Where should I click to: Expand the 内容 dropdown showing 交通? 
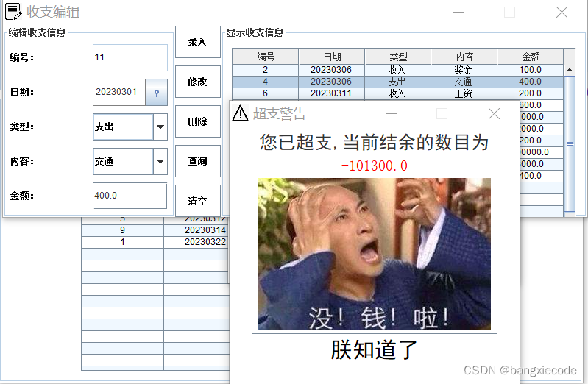click(x=160, y=161)
